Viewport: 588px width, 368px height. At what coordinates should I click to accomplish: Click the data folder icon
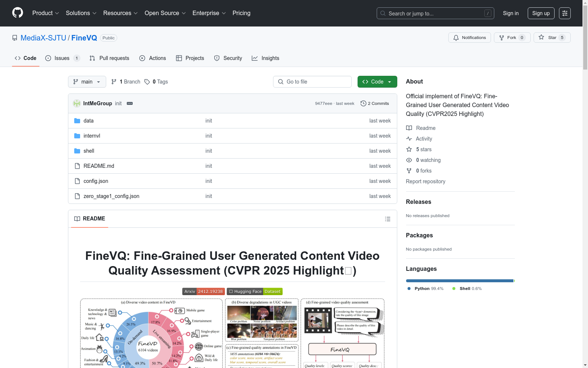tap(77, 121)
